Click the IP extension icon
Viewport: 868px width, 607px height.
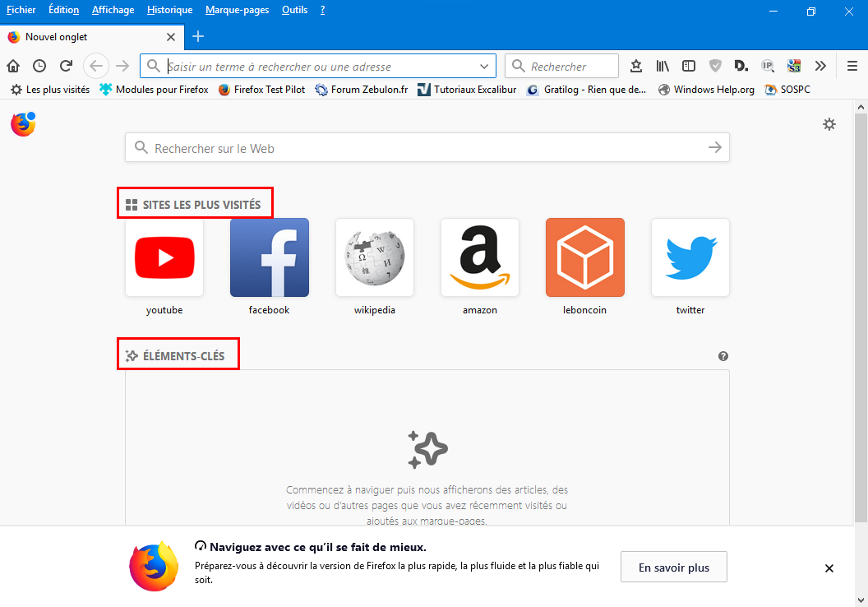point(767,66)
